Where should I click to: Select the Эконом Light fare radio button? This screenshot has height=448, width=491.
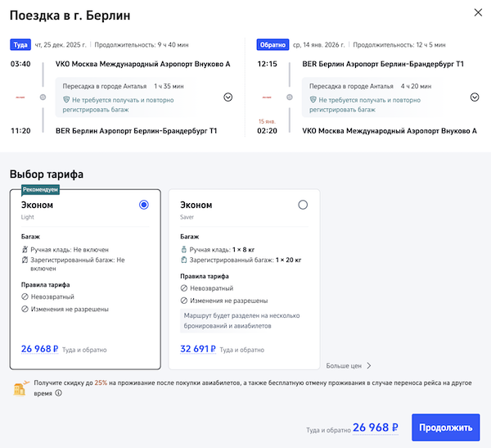pos(144,205)
